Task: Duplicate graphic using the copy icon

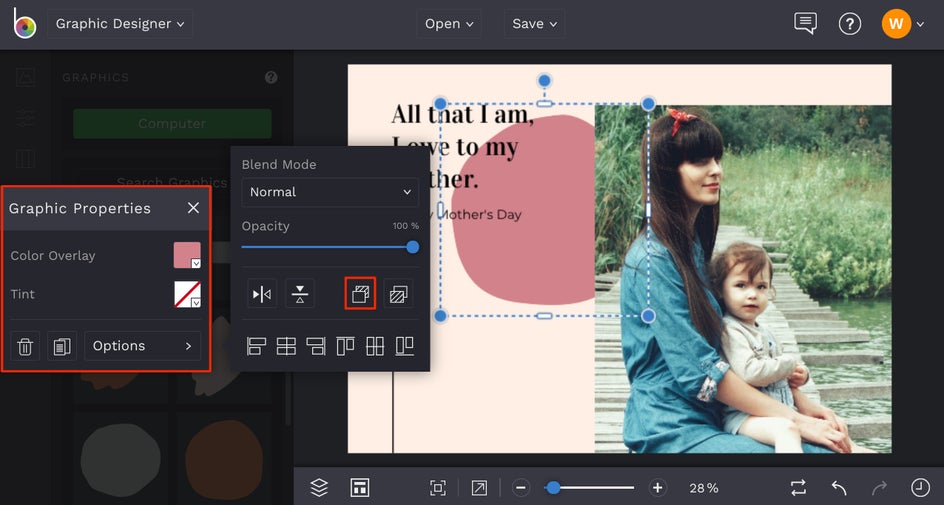Action: (x=62, y=346)
